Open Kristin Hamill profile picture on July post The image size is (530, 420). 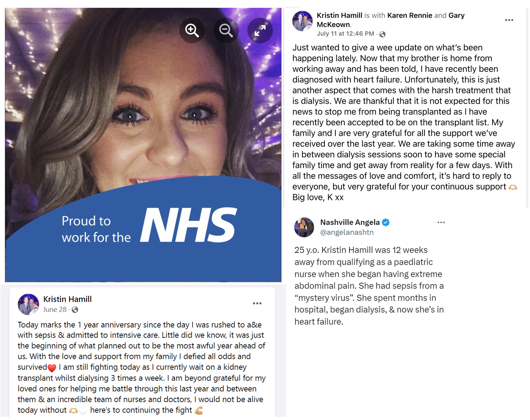tap(302, 21)
